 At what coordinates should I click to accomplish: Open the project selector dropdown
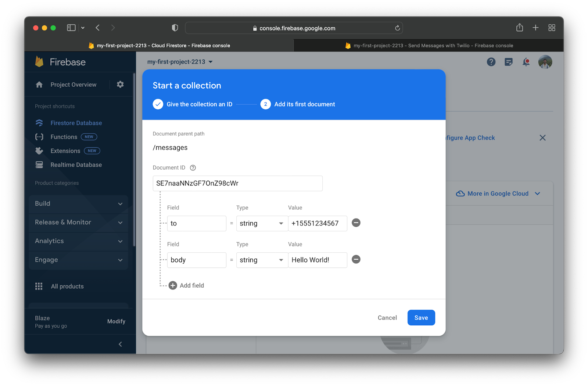(180, 62)
